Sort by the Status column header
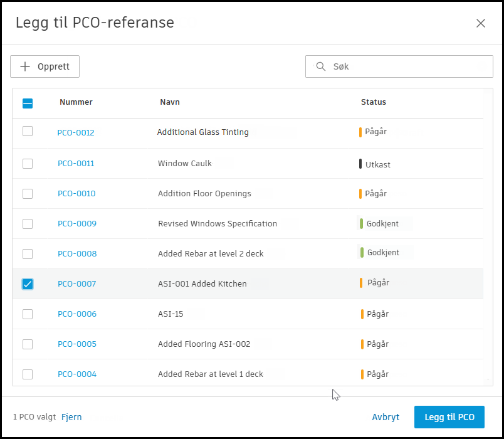Viewport: 504px width, 439px height. (x=374, y=102)
